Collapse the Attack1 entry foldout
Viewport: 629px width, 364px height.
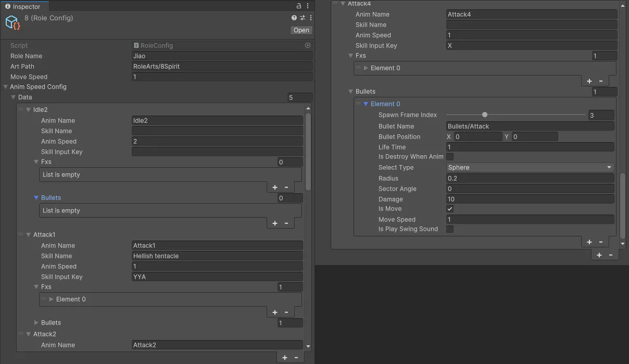(x=29, y=234)
